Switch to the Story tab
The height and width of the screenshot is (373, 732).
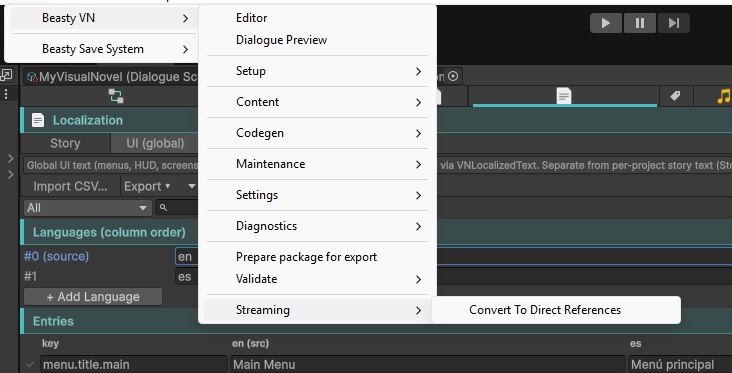tap(65, 143)
